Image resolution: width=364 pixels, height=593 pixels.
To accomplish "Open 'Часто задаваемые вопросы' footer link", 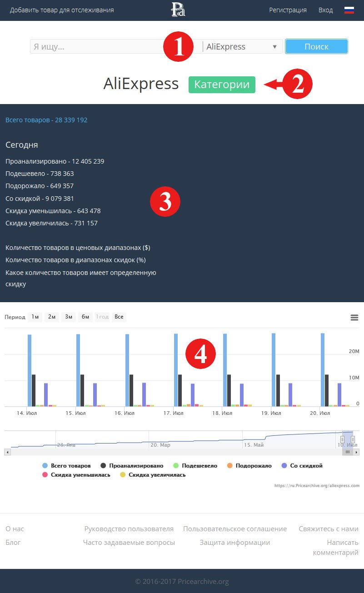I will point(129,543).
